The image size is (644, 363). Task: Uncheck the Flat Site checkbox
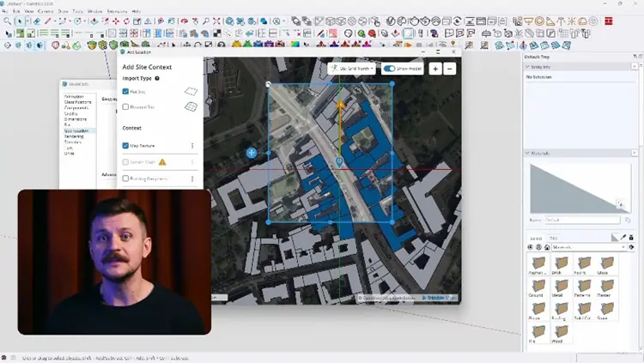point(125,92)
